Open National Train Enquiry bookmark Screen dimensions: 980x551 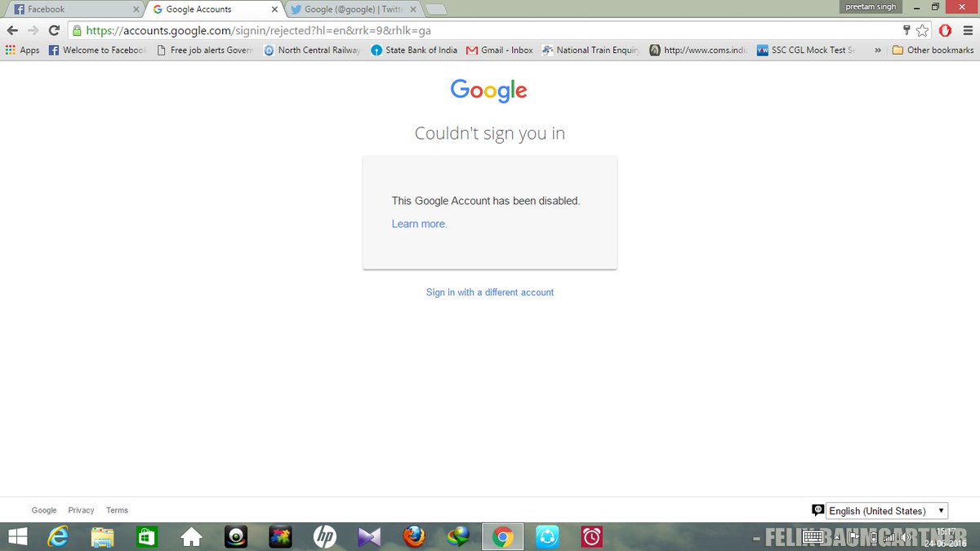591,50
